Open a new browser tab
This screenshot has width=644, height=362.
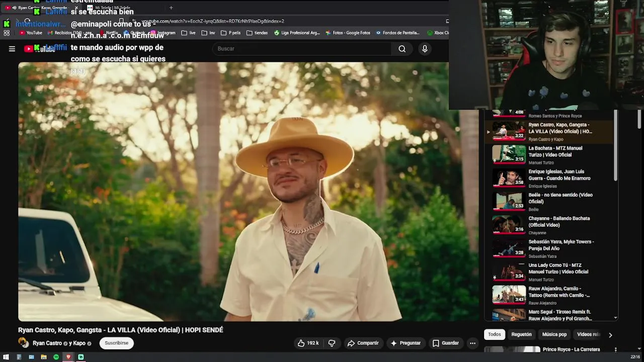(171, 8)
